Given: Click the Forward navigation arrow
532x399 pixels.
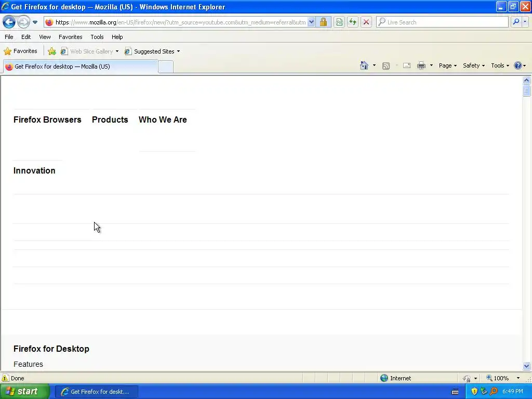Looking at the screenshot, I should 23,22.
